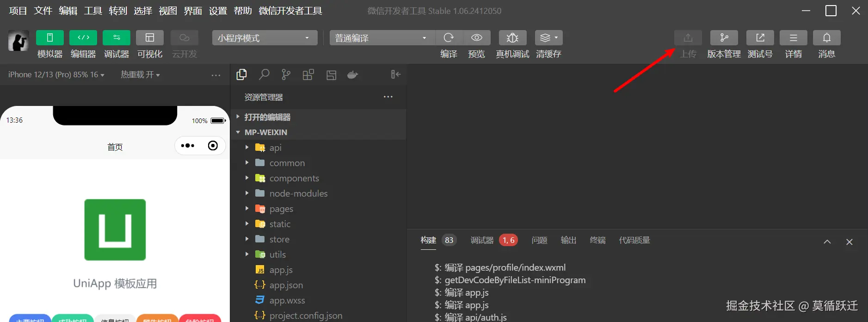Collapse the sidebar with arrow icon
Screen dimensions: 868x322
click(x=396, y=74)
